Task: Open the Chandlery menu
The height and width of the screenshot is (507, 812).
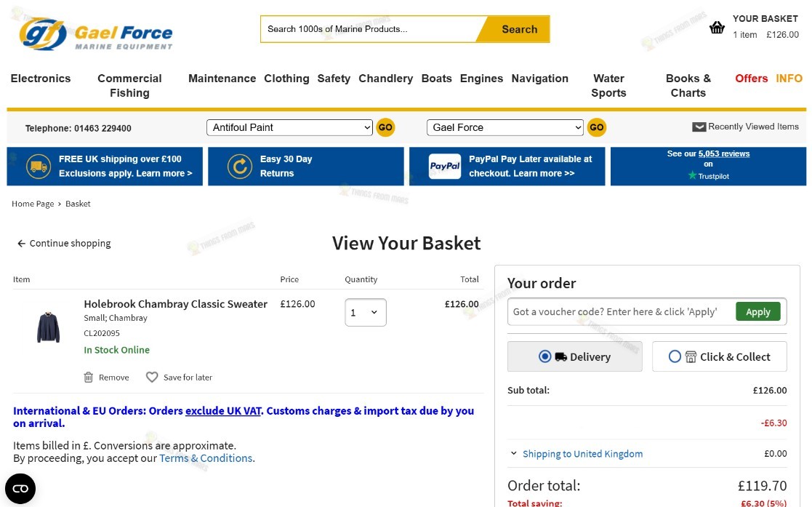Action: (386, 79)
